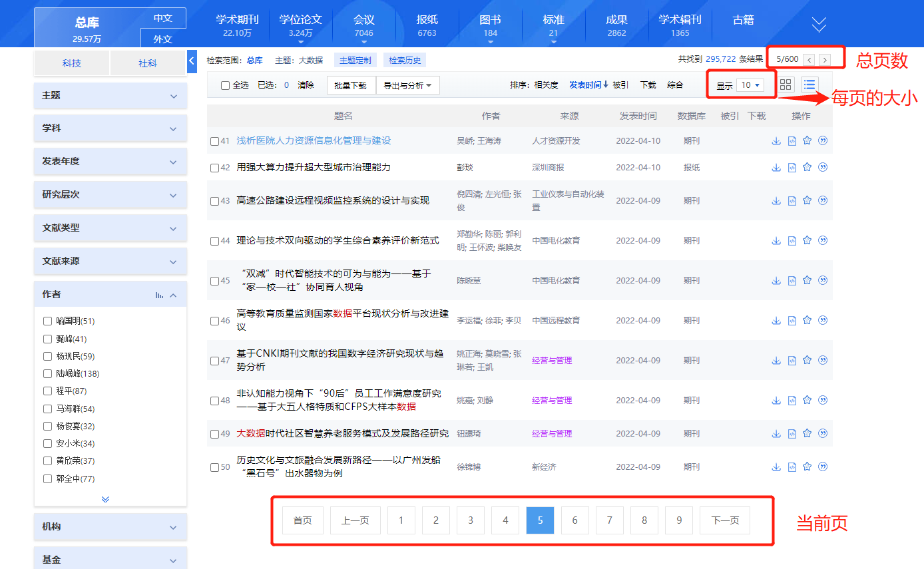Go to page 6 in pagination
Viewport: 924px width, 569px height.
point(575,520)
